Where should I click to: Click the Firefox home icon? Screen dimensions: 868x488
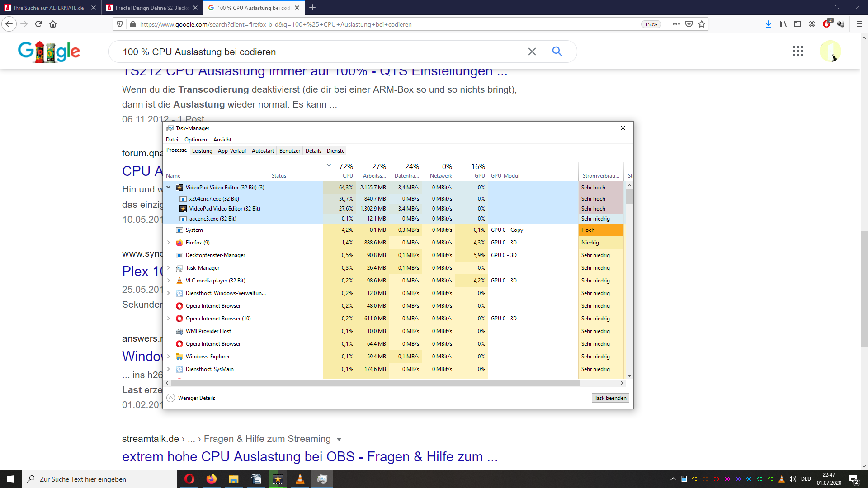53,24
